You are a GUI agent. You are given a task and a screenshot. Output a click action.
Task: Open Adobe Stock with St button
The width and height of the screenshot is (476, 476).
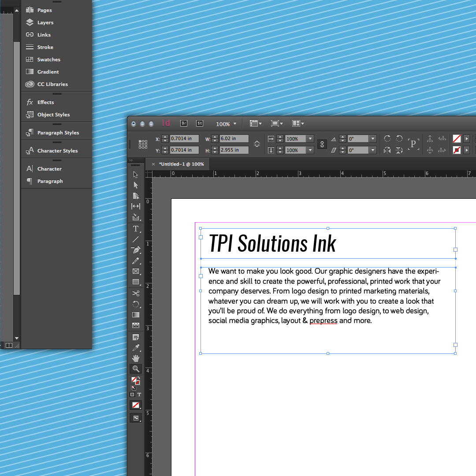click(x=200, y=123)
